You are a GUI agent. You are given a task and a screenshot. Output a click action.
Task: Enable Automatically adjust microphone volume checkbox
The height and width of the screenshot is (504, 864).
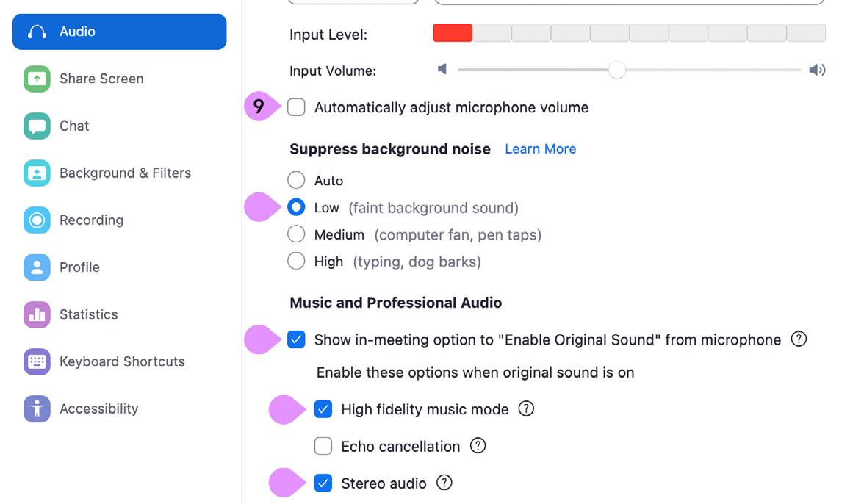[x=297, y=107]
